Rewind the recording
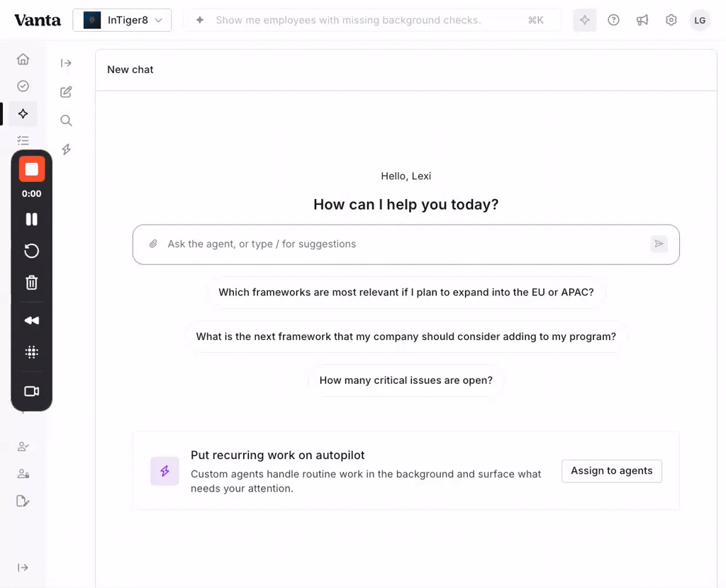 click(x=31, y=320)
